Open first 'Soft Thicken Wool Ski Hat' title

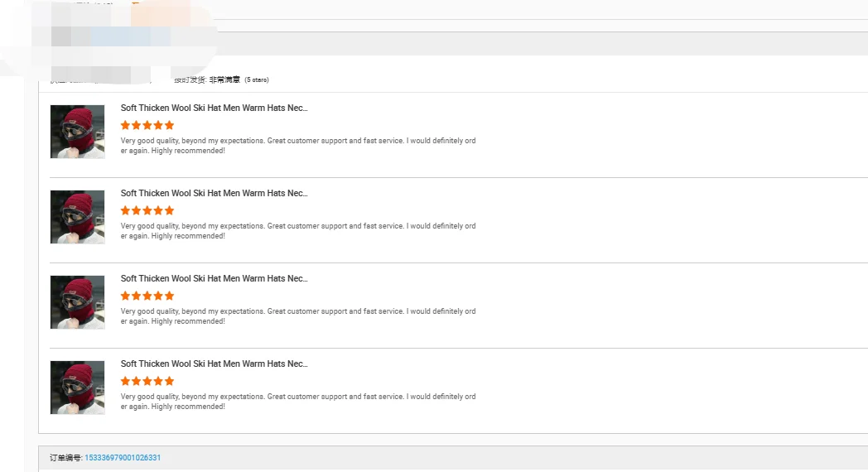(x=214, y=108)
